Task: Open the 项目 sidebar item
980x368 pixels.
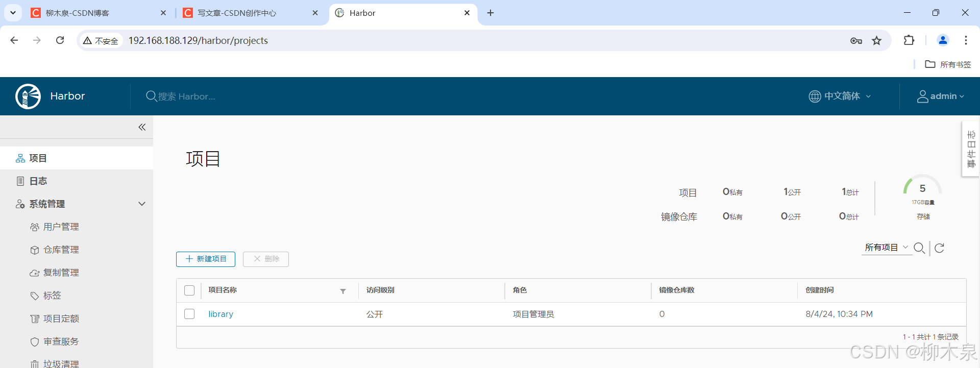Action: tap(77, 158)
